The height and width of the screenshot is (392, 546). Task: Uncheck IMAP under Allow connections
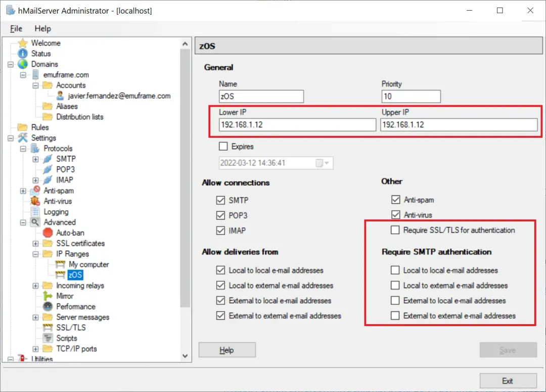[x=220, y=231]
